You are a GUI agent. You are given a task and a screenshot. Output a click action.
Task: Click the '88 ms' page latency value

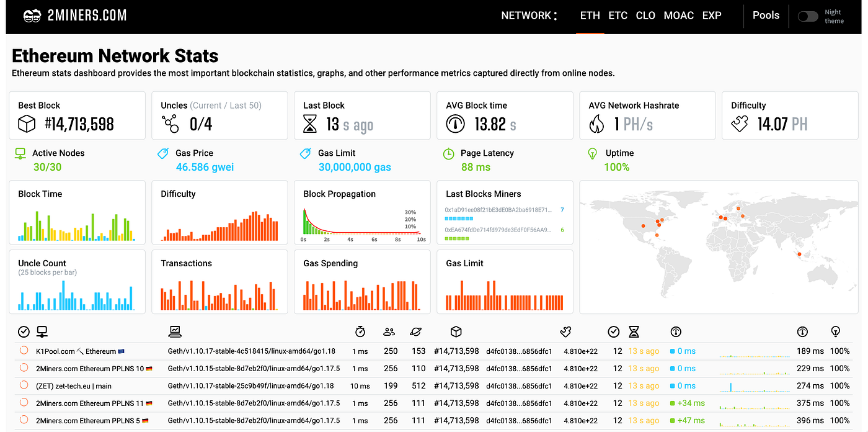pos(476,168)
